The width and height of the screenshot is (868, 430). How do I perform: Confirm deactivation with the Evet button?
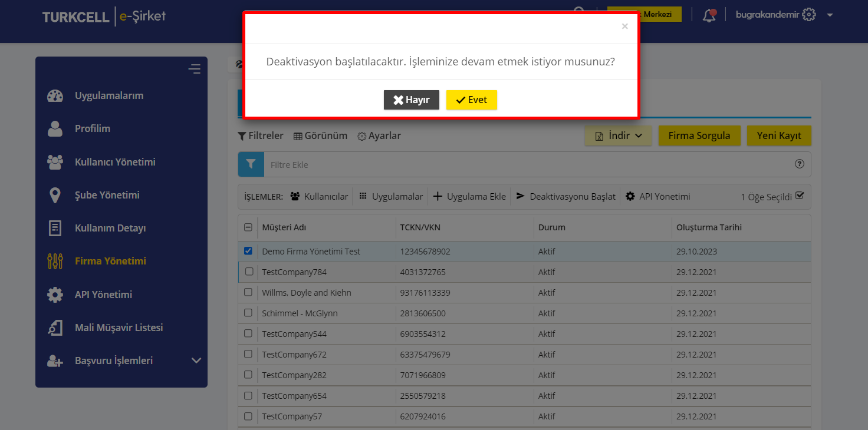click(472, 100)
